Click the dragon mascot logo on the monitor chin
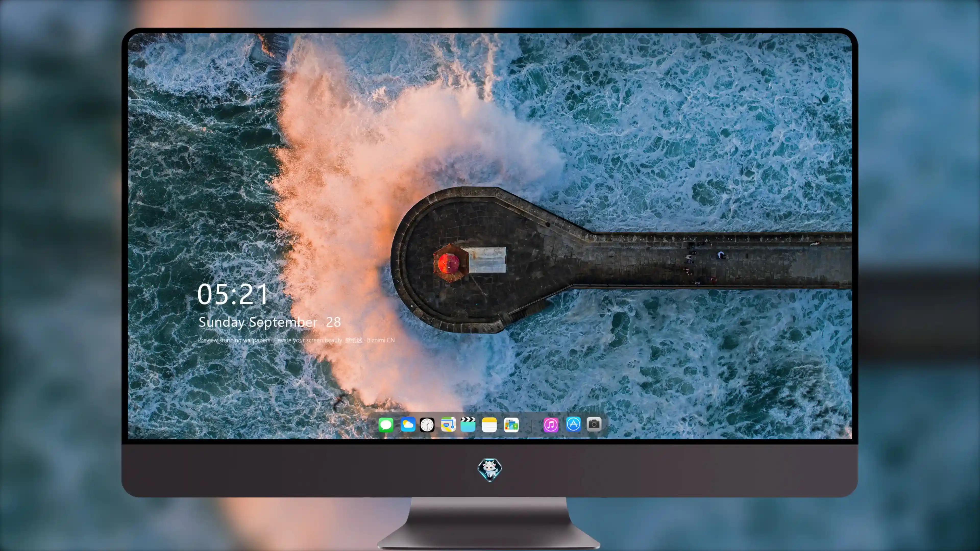This screenshot has width=980, height=551. (x=490, y=470)
